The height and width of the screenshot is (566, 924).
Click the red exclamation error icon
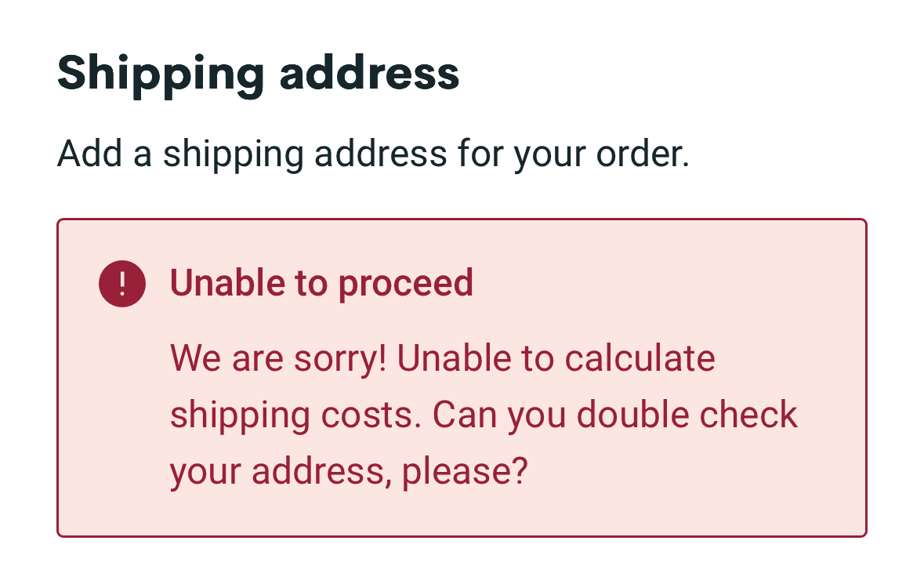[x=122, y=284]
